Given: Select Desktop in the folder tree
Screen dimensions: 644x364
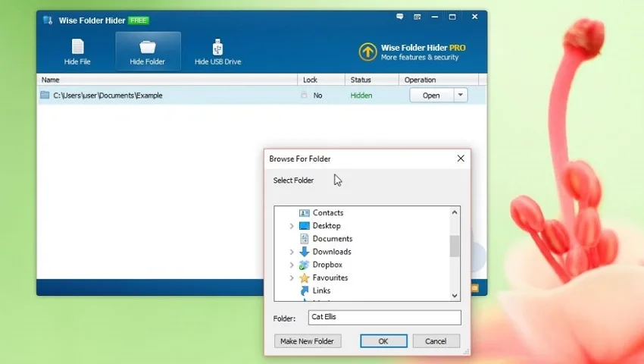Looking at the screenshot, I should coord(327,226).
